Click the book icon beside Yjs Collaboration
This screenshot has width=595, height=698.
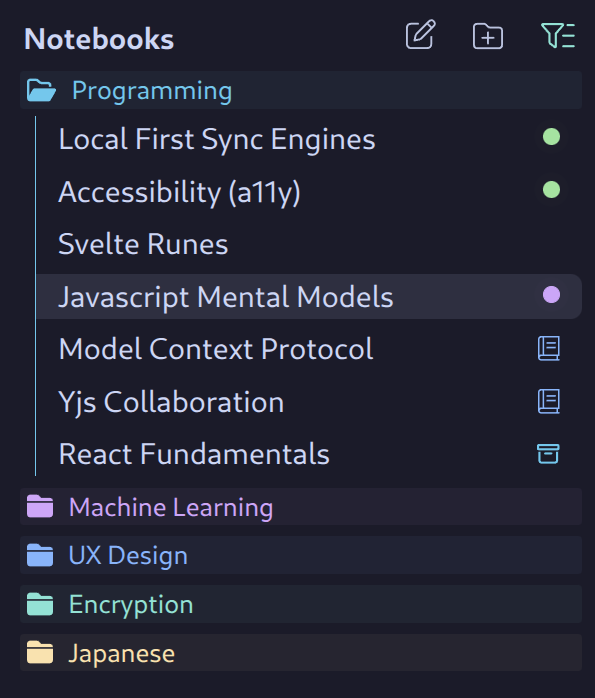[x=549, y=402]
